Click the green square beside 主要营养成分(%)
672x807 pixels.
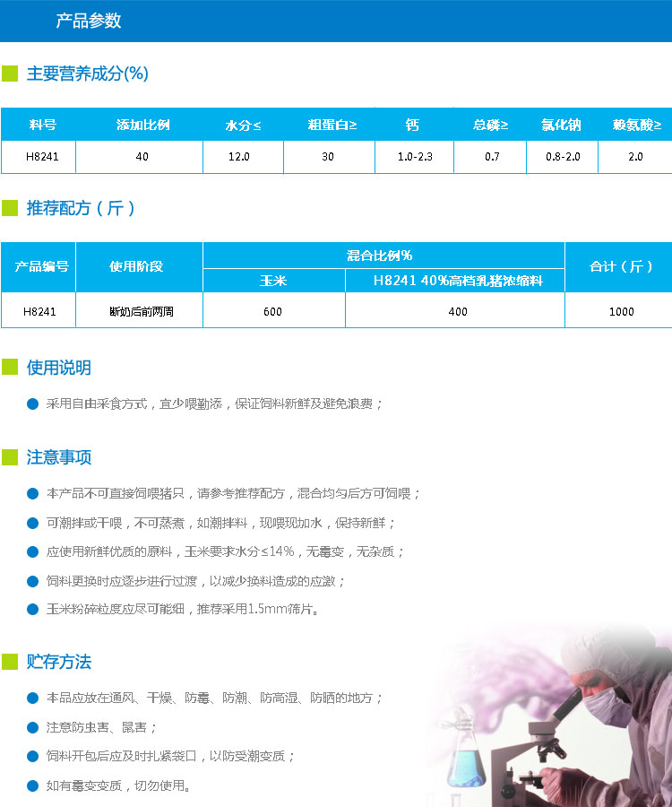click(10, 74)
